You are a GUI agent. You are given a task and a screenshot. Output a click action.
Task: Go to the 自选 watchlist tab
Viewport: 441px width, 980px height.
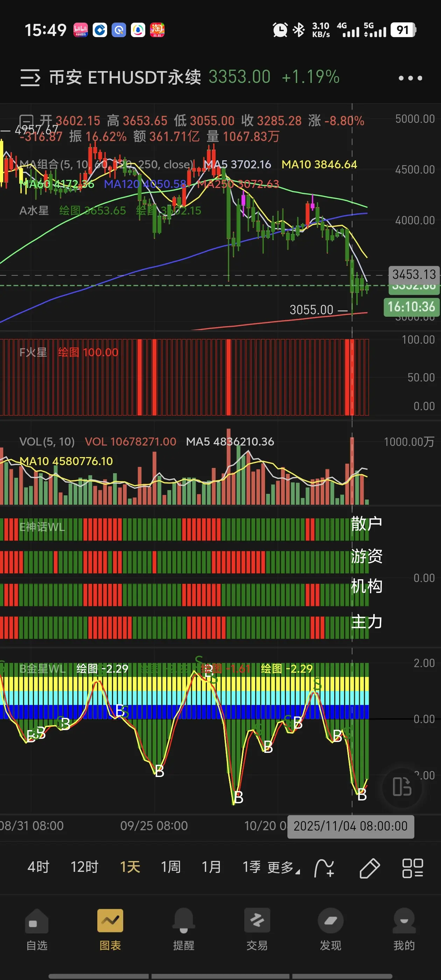click(37, 929)
